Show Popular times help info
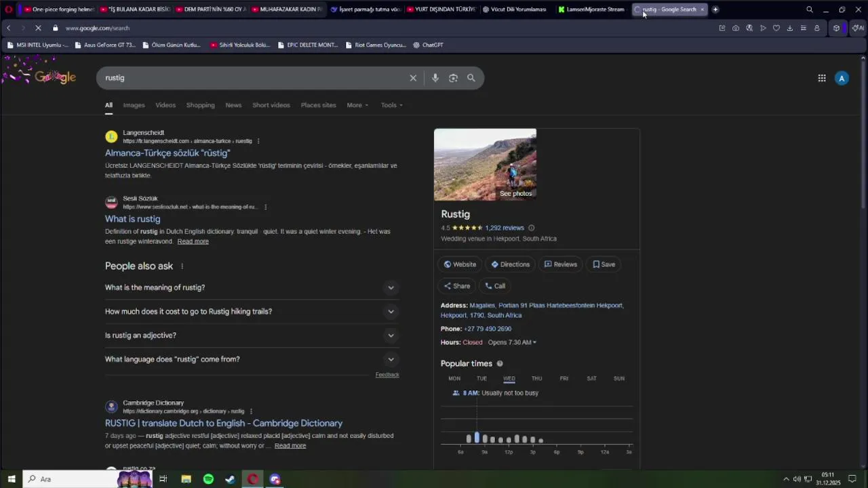The width and height of the screenshot is (868, 488). pyautogui.click(x=500, y=364)
